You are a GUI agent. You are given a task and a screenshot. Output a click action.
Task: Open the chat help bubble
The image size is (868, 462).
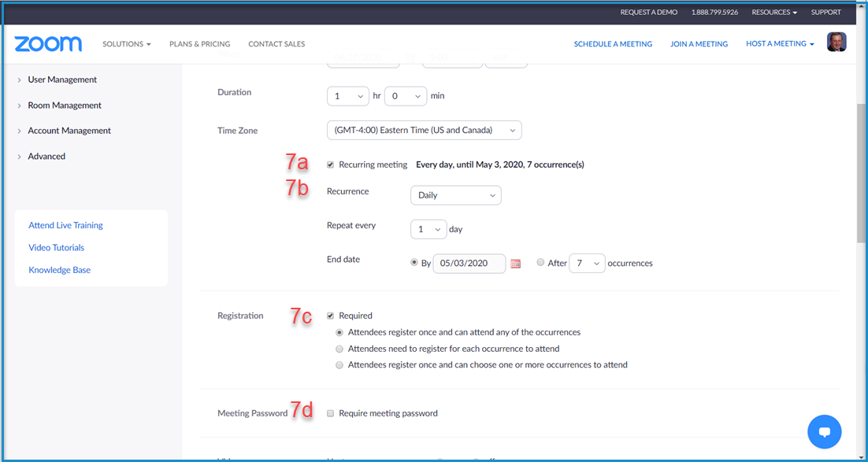tap(824, 431)
